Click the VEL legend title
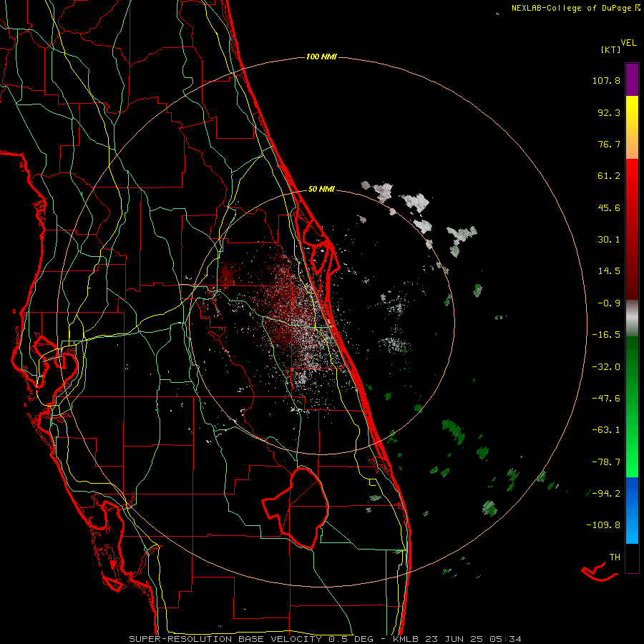The height and width of the screenshot is (644, 644). pos(628,43)
